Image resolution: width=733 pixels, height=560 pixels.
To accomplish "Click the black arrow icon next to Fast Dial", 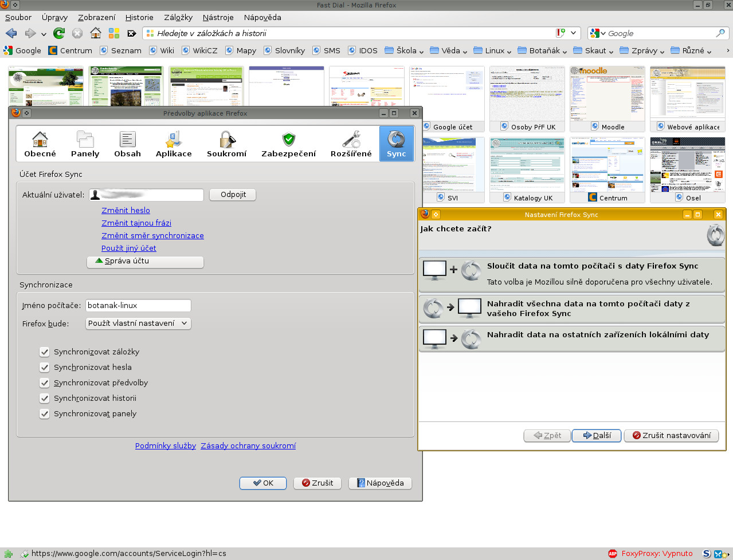I will point(131,33).
